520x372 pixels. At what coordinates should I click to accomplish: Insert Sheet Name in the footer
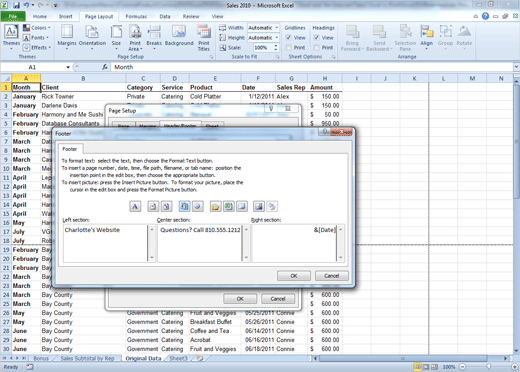tap(242, 207)
